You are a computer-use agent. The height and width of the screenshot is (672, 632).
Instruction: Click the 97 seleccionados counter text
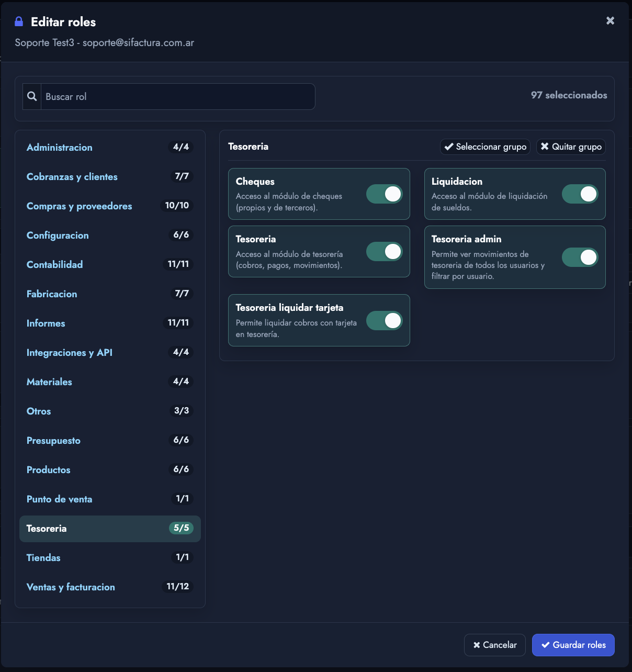pyautogui.click(x=569, y=95)
